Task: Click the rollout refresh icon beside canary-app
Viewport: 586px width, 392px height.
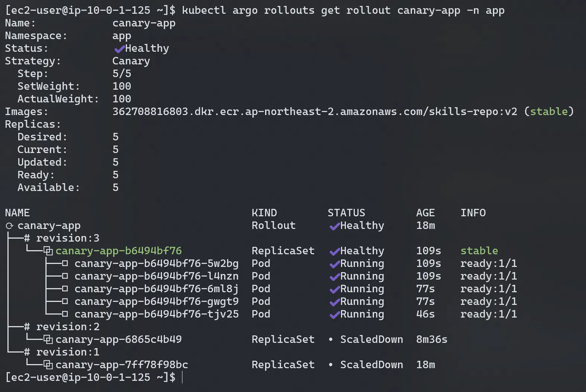Action: (x=10, y=226)
